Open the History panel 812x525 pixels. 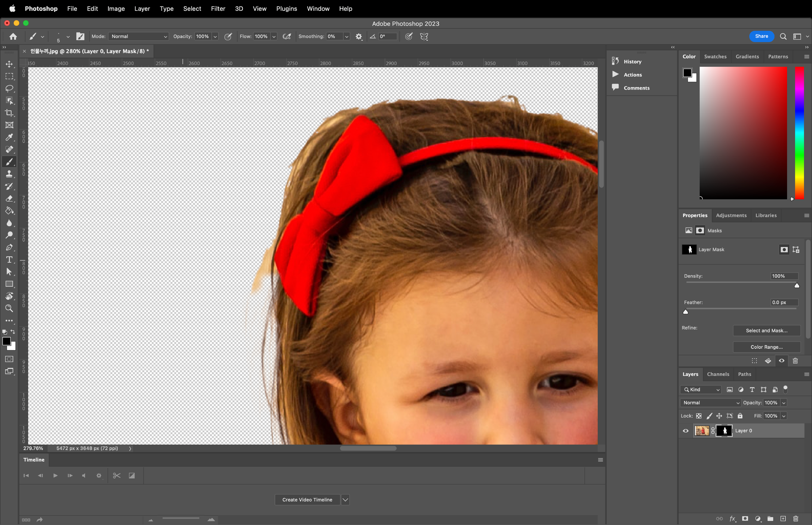632,62
